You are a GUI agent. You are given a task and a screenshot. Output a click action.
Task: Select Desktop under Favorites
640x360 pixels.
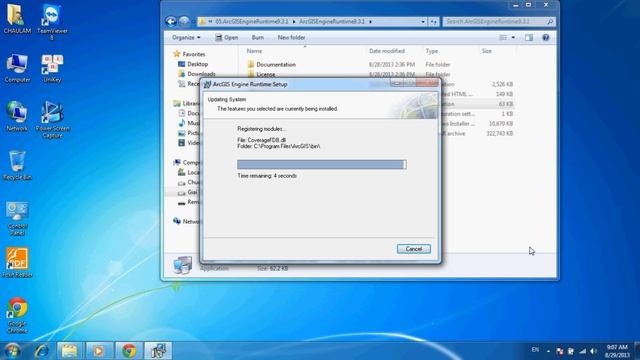[x=193, y=64]
